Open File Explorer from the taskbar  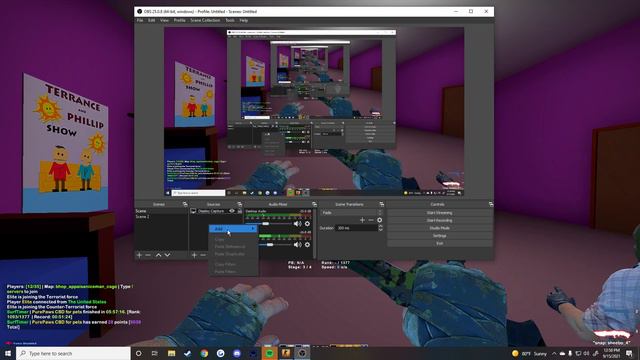[x=171, y=353]
